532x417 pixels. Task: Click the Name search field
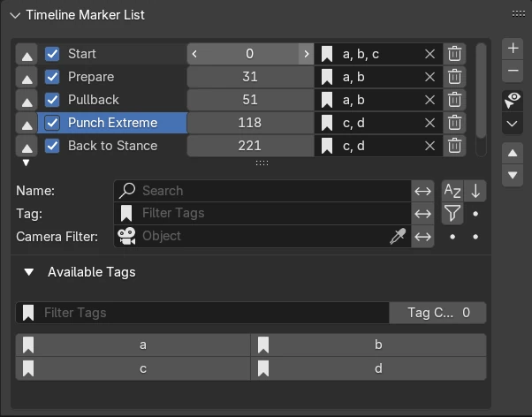(x=262, y=191)
